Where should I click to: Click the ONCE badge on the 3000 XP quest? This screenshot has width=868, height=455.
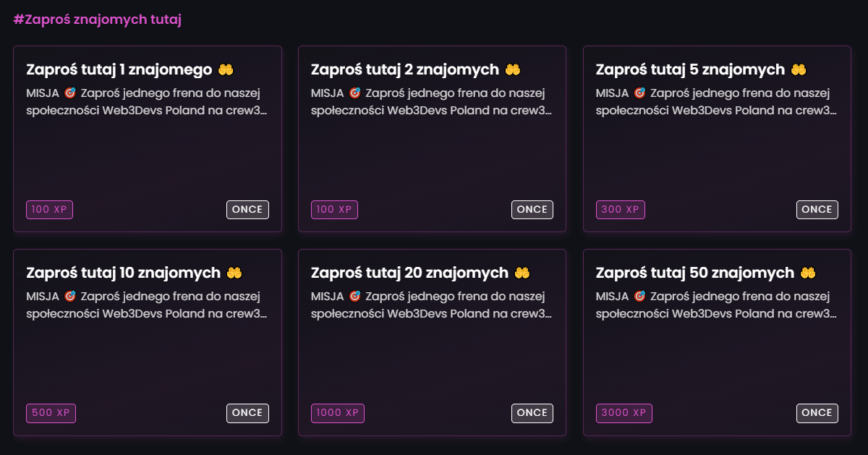click(817, 412)
